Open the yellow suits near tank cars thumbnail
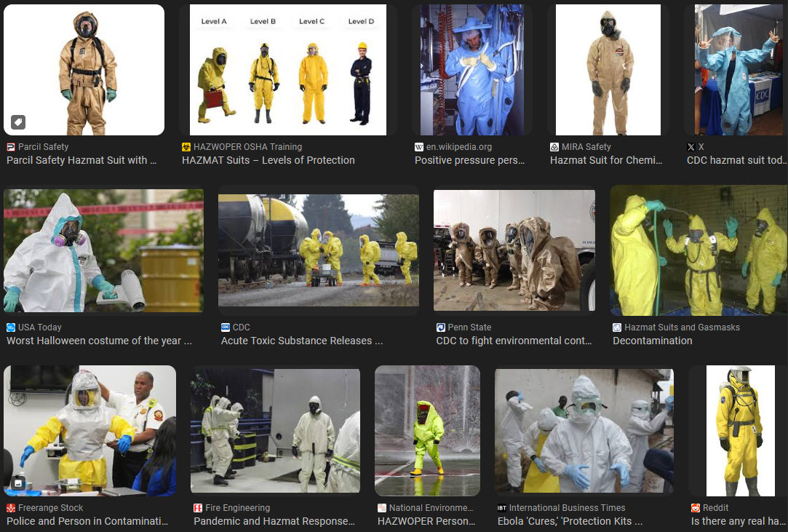The width and height of the screenshot is (788, 532). click(319, 250)
